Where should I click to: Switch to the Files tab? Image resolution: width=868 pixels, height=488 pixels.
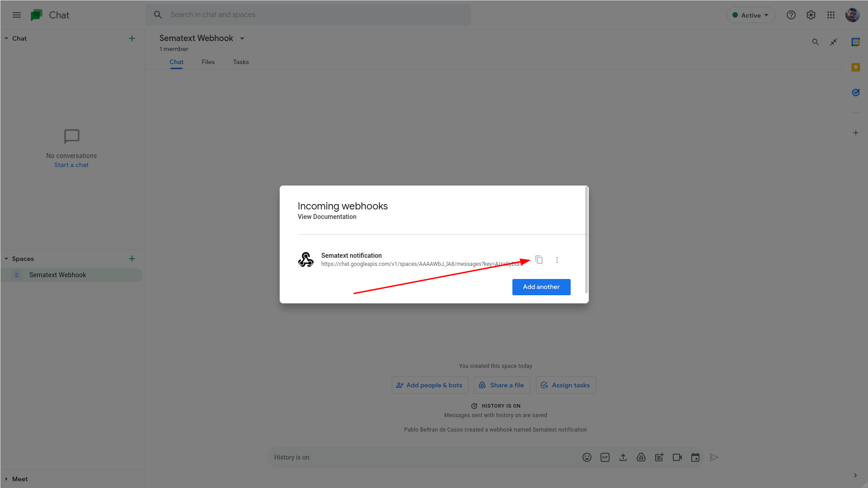point(208,62)
